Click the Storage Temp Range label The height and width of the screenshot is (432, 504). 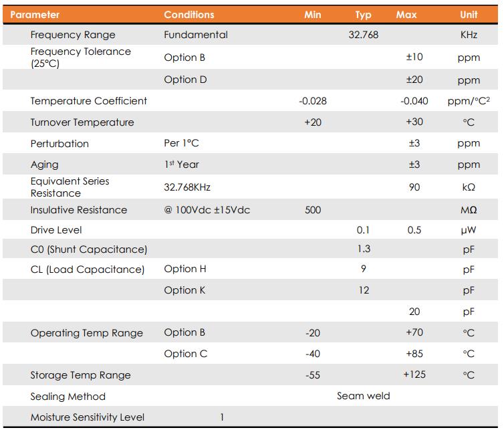pyautogui.click(x=80, y=375)
